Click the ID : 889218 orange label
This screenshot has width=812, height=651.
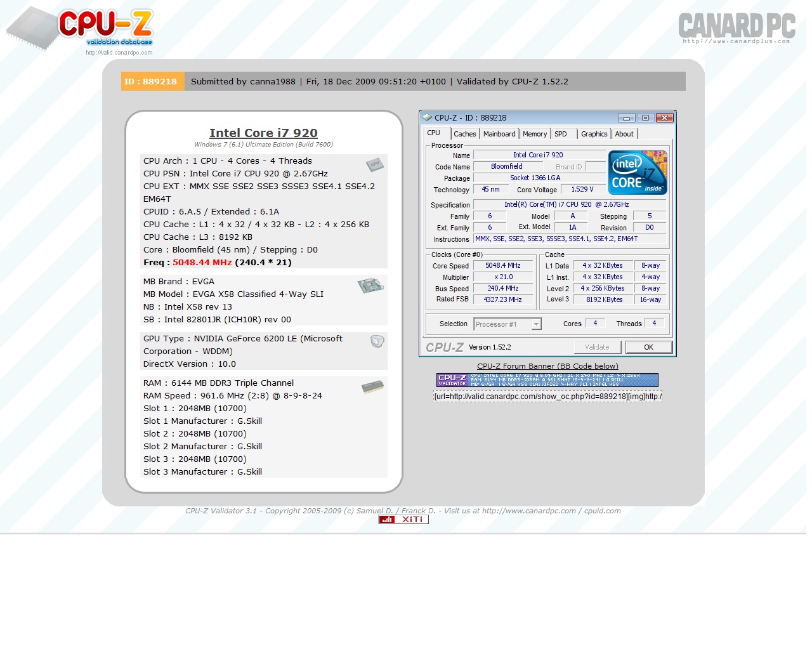(152, 81)
